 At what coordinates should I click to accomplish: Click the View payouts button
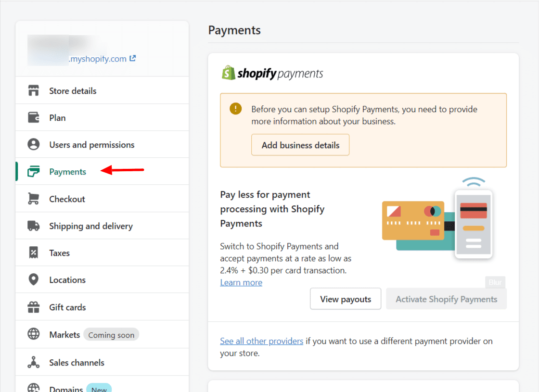point(346,299)
